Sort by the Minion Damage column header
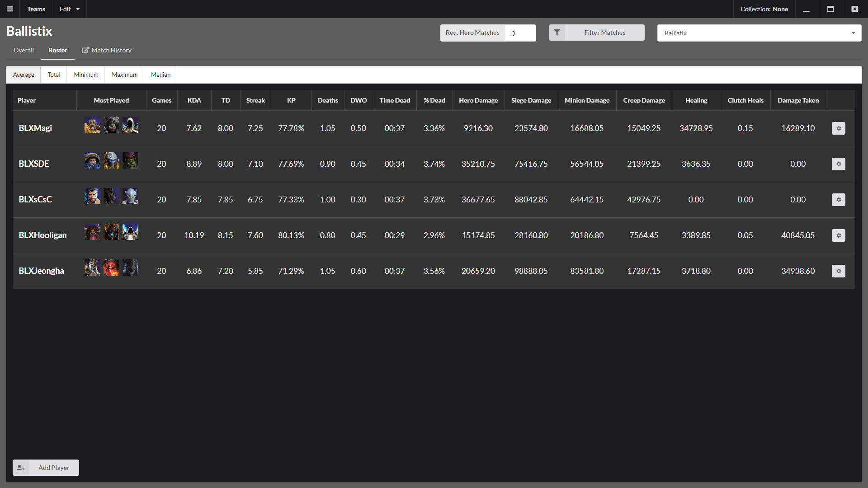This screenshot has height=488, width=868. point(587,100)
